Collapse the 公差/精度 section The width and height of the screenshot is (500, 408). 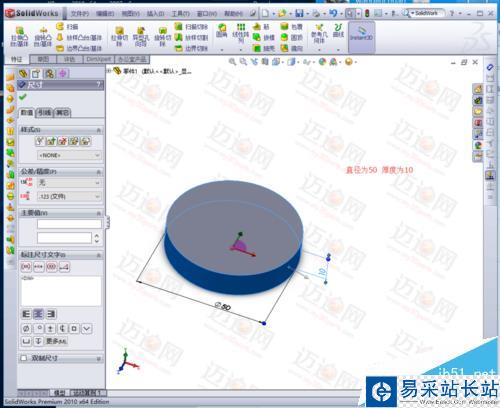(x=99, y=172)
